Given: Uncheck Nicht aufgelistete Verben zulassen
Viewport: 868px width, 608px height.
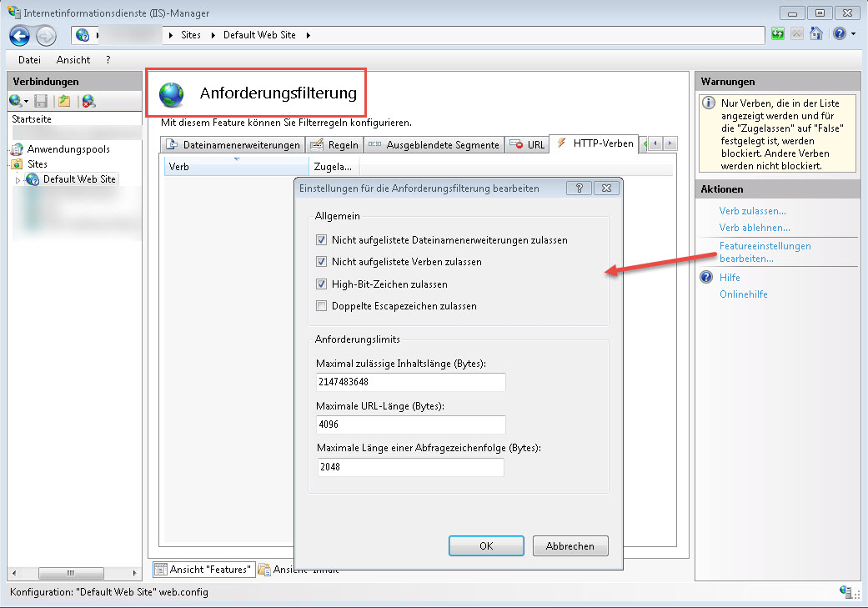Looking at the screenshot, I should 322,262.
